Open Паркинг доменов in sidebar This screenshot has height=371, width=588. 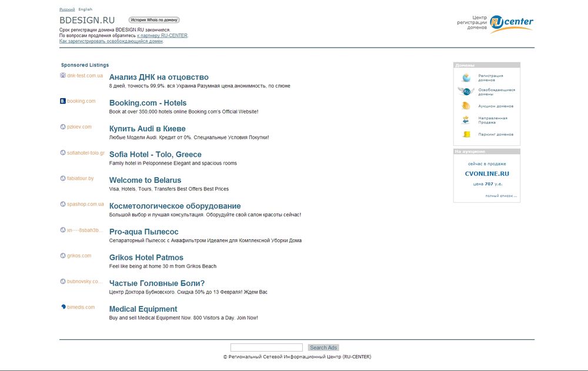[x=496, y=134]
